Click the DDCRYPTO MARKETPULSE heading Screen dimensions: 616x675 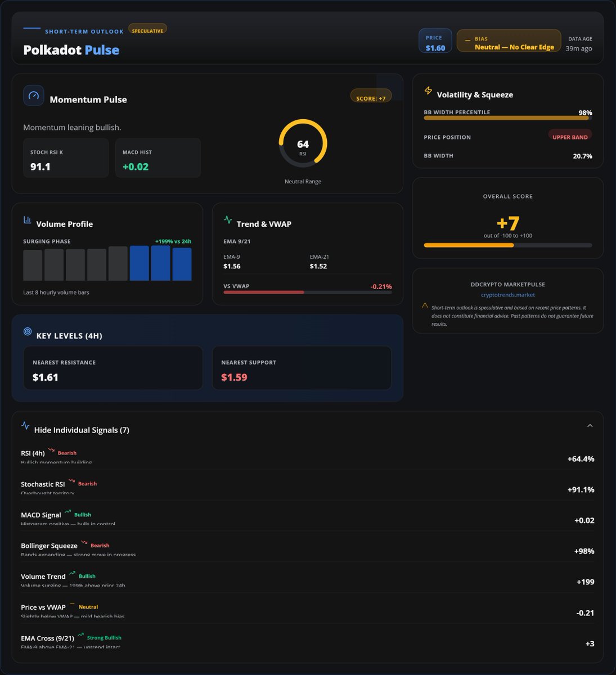(508, 285)
